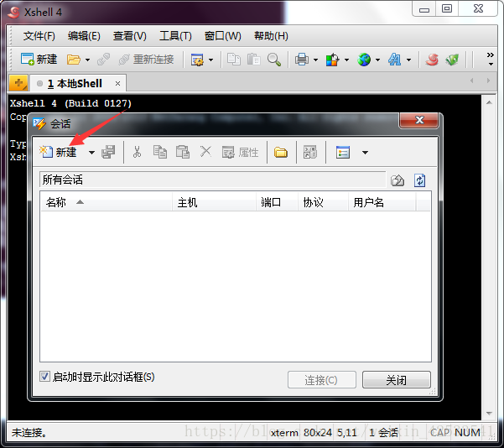Click the globe encoding icon
This screenshot has height=448, width=504.
[364, 60]
